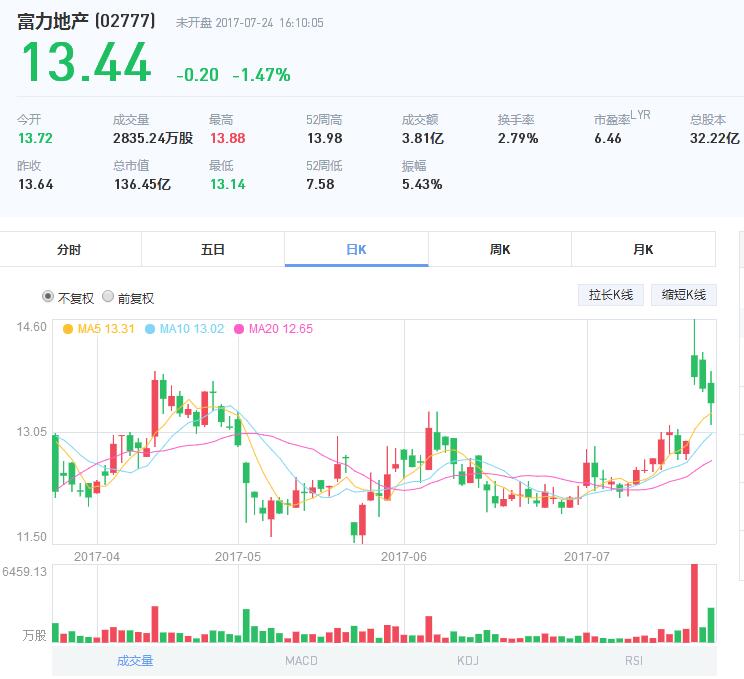Click the 拉长K线 button
Screen dimensions: 744x679
point(610,295)
